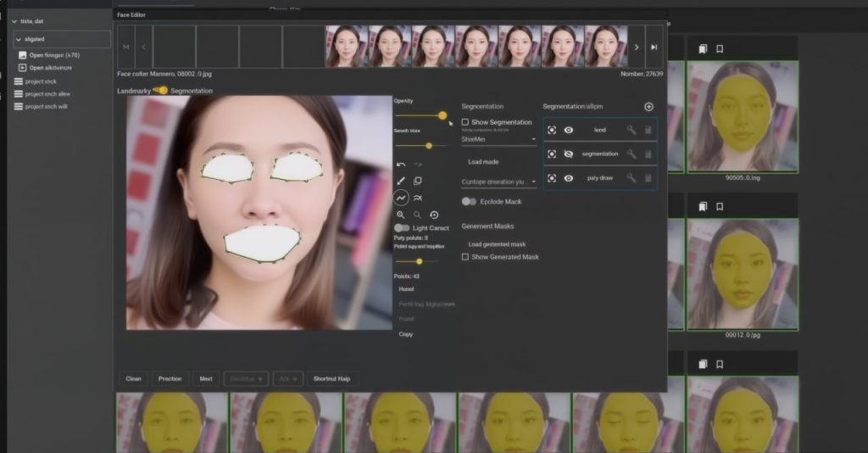868x453 pixels.
Task: Jump to last frame in filmstrip
Action: pos(654,47)
